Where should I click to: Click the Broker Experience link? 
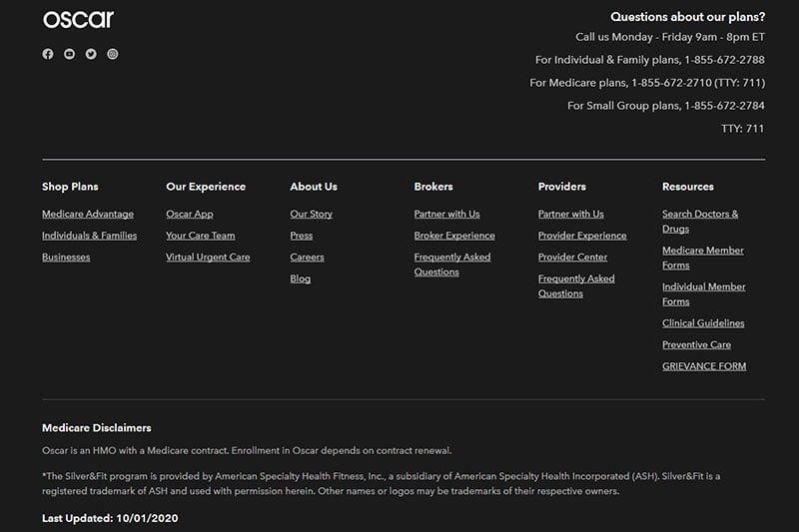(x=454, y=236)
